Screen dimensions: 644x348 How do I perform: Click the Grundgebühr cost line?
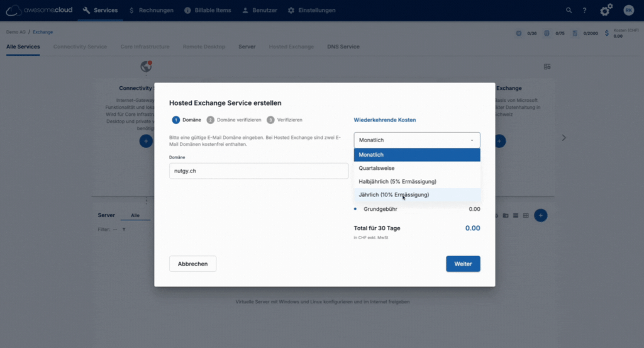point(417,209)
